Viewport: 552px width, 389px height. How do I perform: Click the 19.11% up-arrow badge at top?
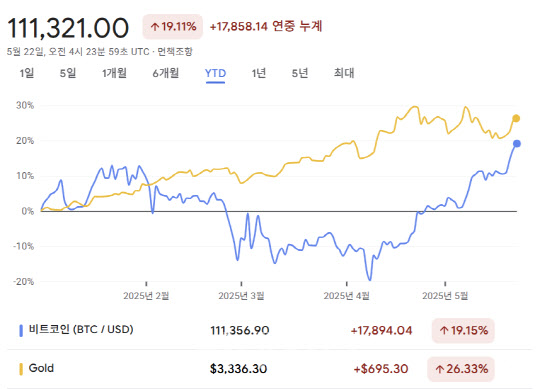172,26
